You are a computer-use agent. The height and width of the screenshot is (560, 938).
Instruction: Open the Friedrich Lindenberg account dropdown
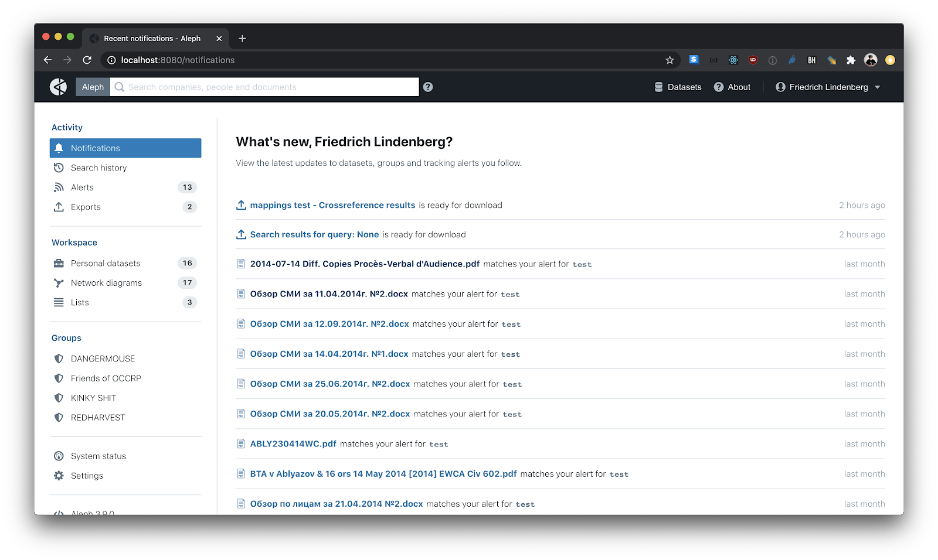click(x=828, y=87)
